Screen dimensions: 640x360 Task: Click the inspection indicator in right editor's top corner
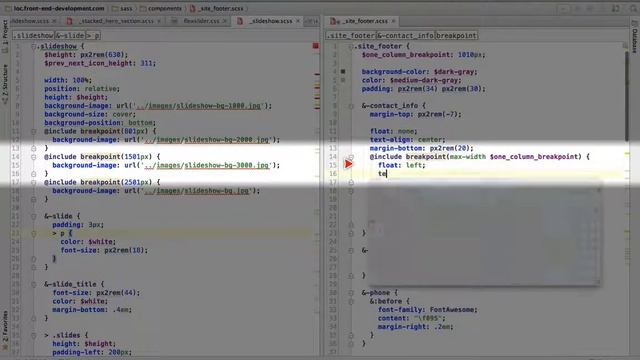[x=625, y=46]
